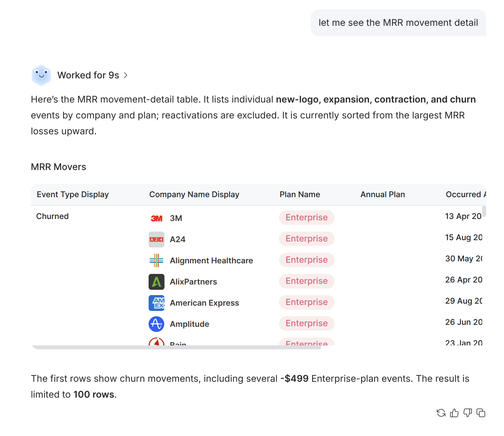Click the bold '100 rows' text
This screenshot has width=504, height=436.
tap(94, 395)
